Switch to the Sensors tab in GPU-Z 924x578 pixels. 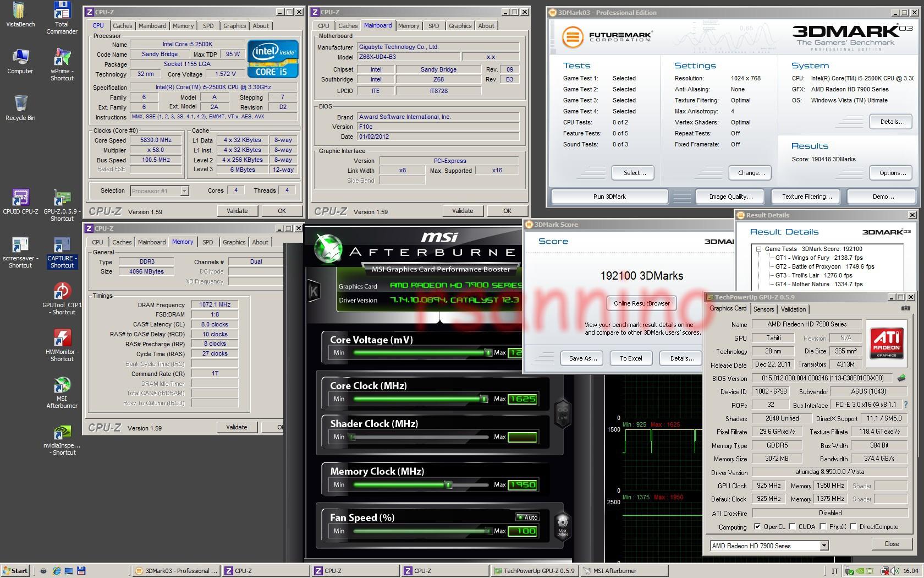coord(763,309)
